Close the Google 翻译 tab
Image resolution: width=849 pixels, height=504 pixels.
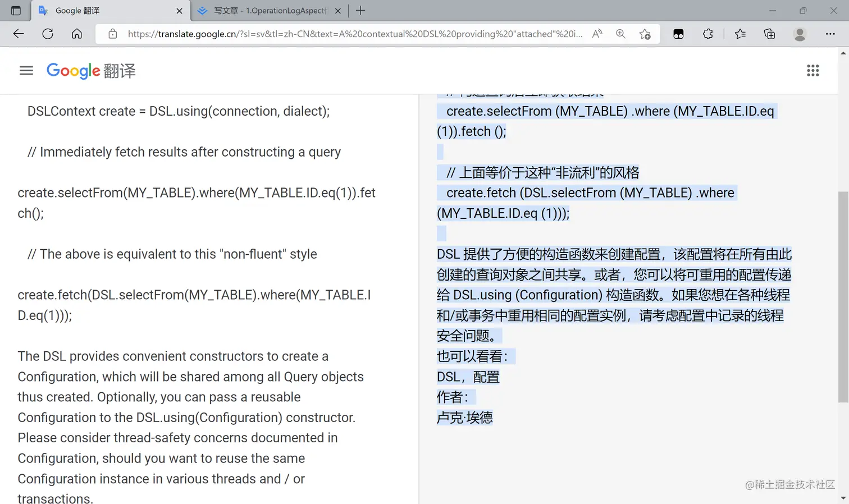point(179,11)
